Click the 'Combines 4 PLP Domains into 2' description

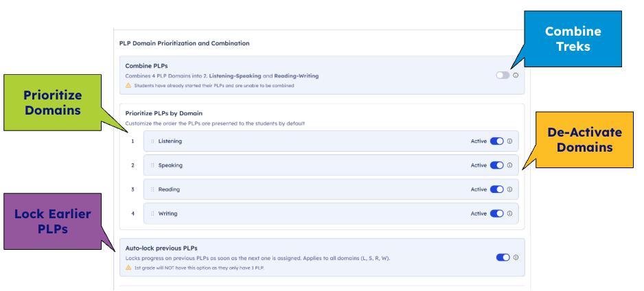(222, 76)
